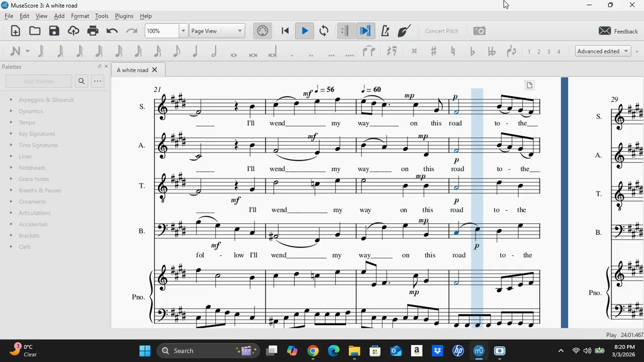Insert a rest with the rest icon
The height and width of the screenshot is (362, 644).
(x=392, y=51)
